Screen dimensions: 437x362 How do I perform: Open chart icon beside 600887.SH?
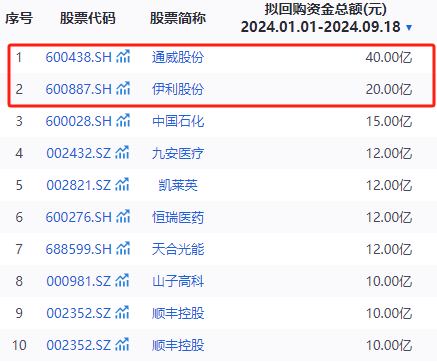[x=123, y=88]
